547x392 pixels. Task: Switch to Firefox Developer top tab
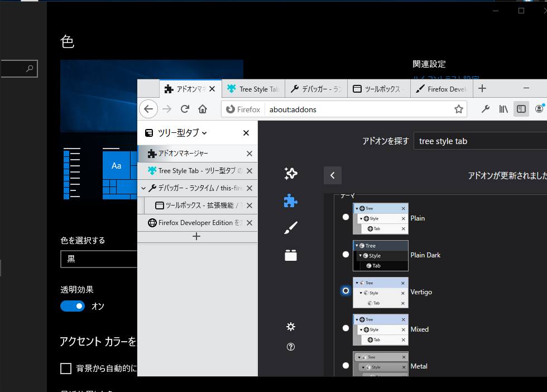pos(442,89)
